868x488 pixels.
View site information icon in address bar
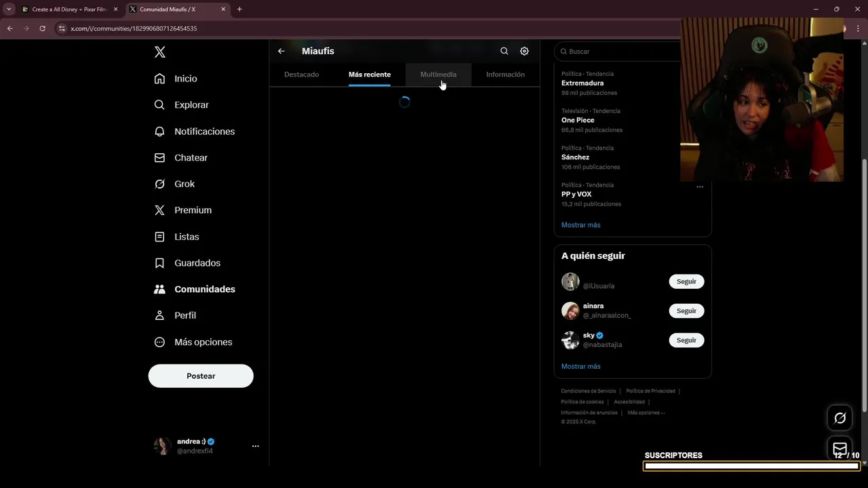(x=62, y=28)
